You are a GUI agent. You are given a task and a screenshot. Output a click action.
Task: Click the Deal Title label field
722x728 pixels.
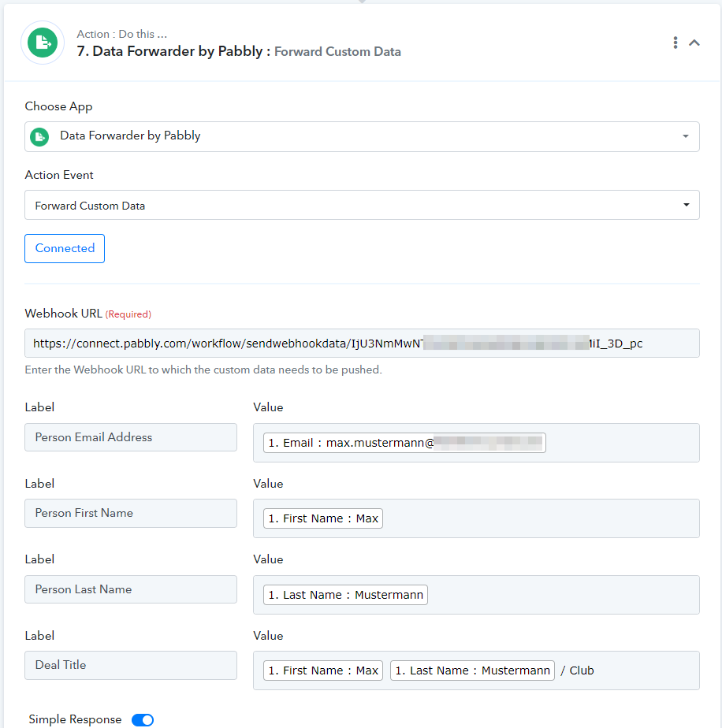131,665
